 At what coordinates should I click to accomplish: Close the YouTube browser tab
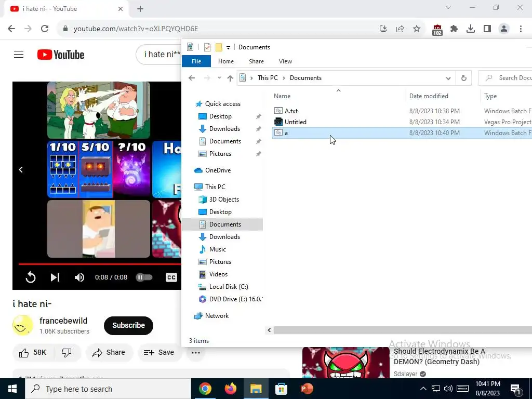121,9
